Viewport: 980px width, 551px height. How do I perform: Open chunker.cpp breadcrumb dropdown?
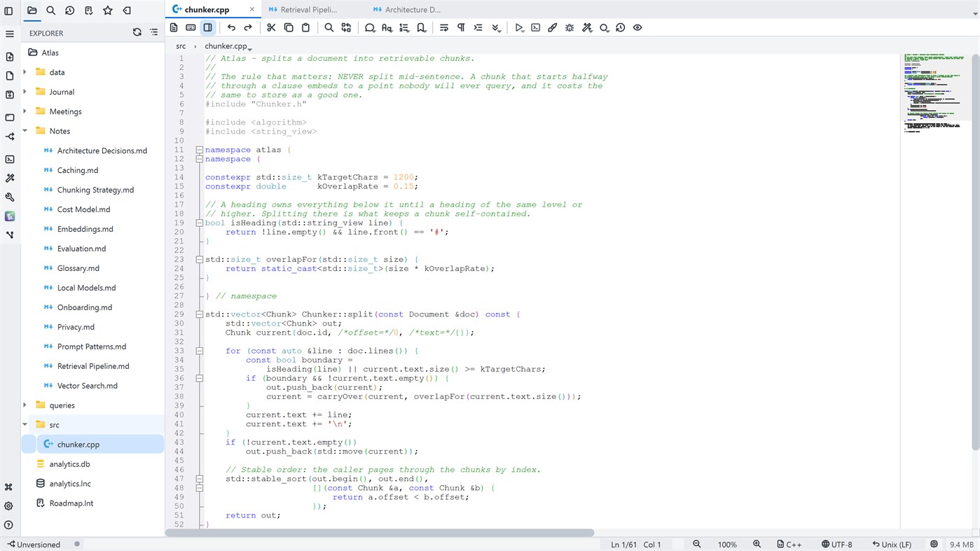point(228,46)
